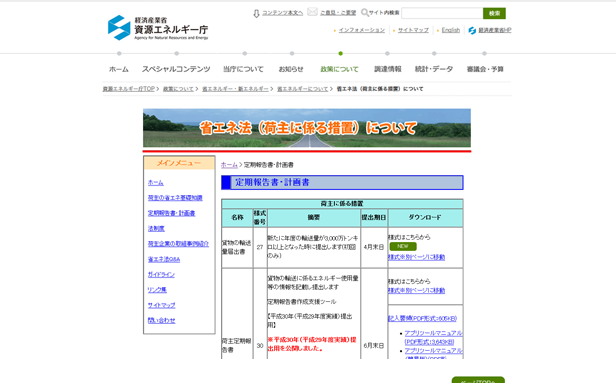Screen dimensions: 616x383
Task: Click the envelope icon beside ご意見・ご要望
Action: 312,12
